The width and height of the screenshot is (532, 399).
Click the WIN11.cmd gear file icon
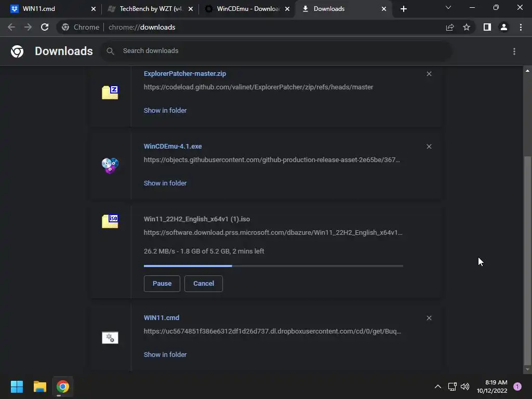pyautogui.click(x=110, y=338)
